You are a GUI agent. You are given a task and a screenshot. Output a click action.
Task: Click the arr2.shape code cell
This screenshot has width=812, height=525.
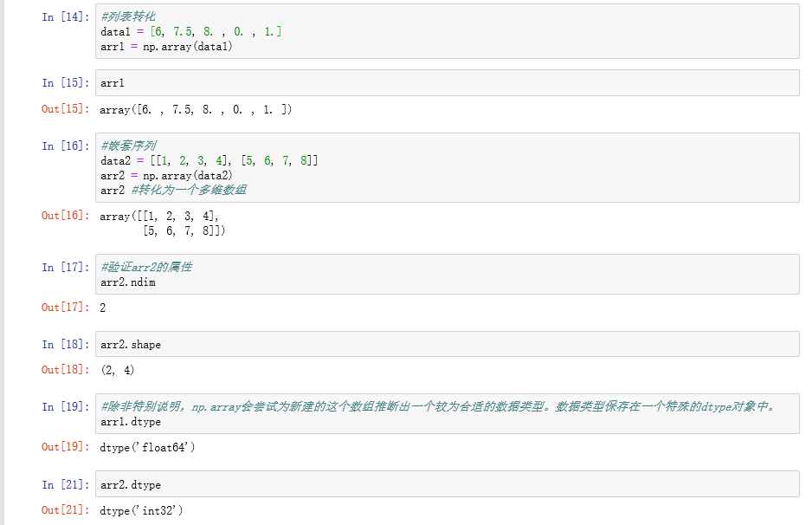click(x=447, y=345)
